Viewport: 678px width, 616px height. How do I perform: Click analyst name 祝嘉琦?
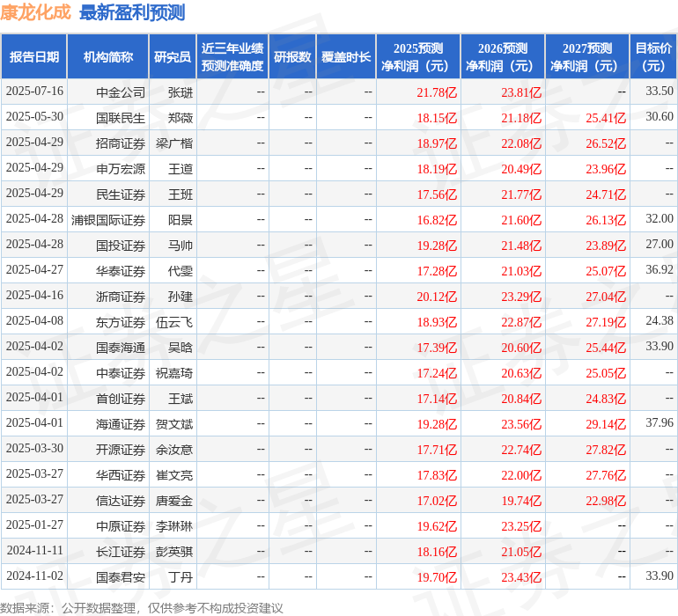(x=174, y=372)
